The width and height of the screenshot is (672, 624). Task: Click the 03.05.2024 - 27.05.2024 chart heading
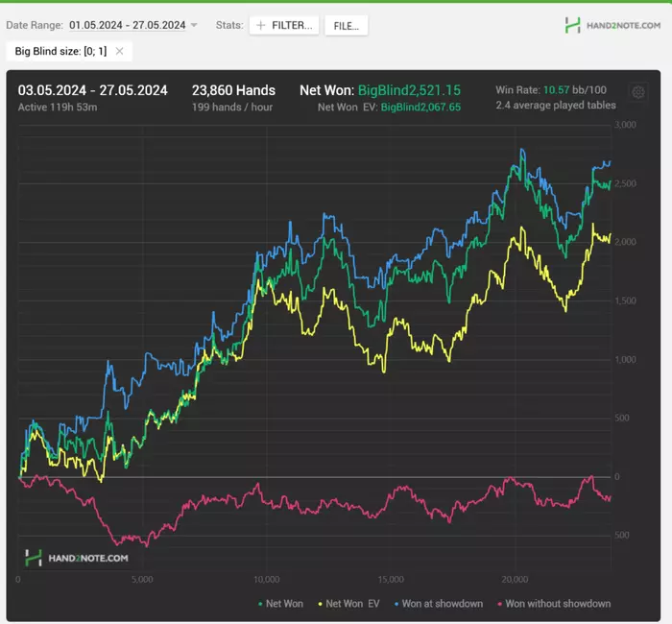[x=92, y=90]
